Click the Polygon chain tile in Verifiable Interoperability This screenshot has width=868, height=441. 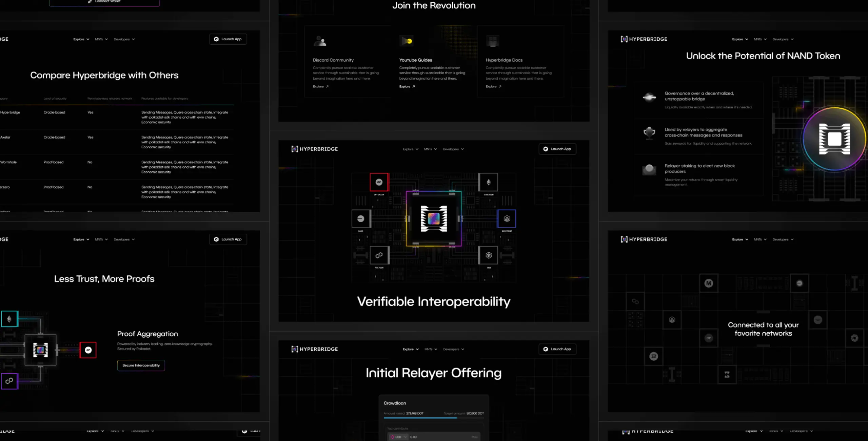coord(379,255)
